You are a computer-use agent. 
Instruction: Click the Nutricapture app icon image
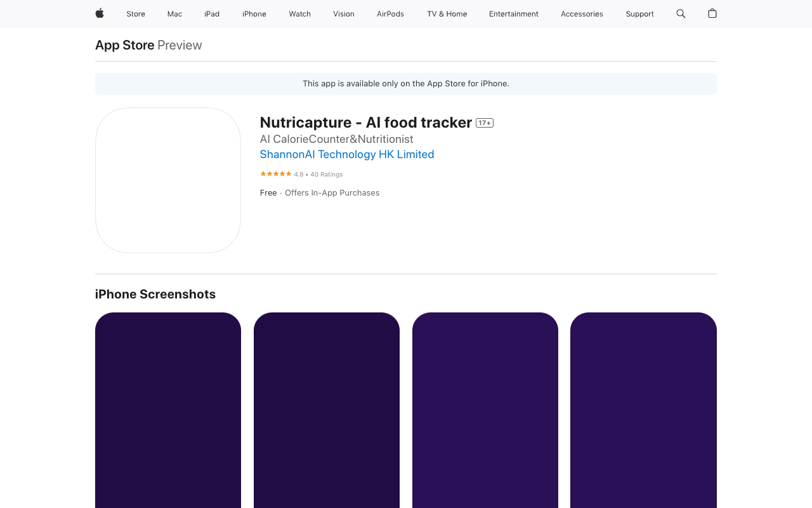point(168,180)
